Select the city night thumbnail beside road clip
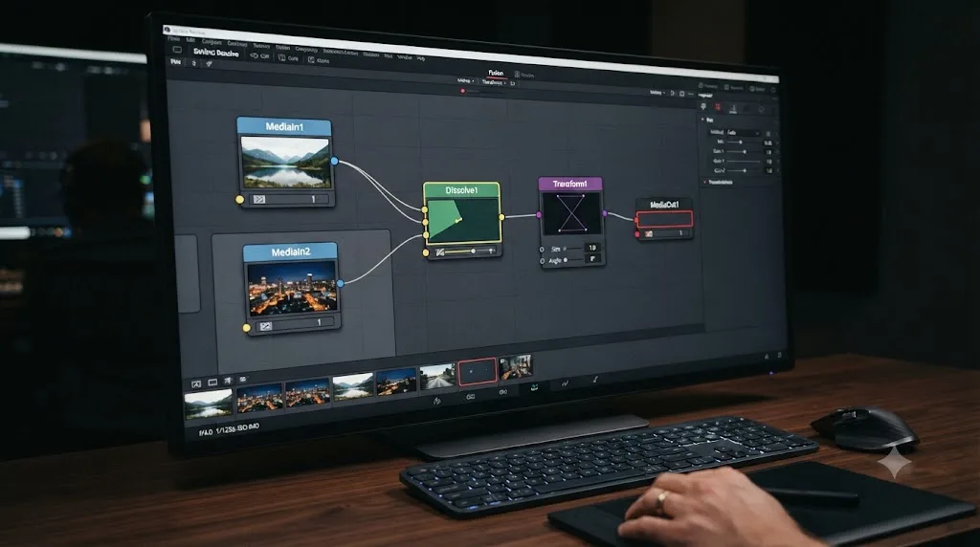Screen dimensions: 980x547 coord(396,382)
